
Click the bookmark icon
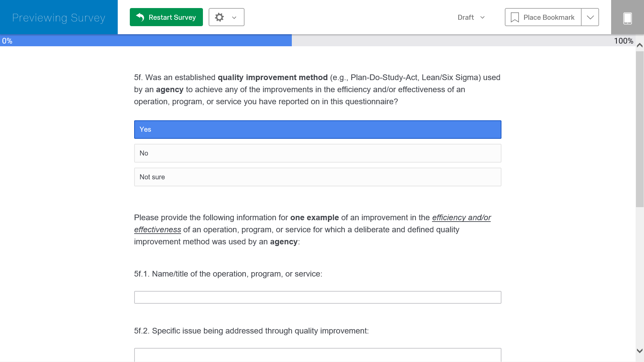[x=515, y=17]
